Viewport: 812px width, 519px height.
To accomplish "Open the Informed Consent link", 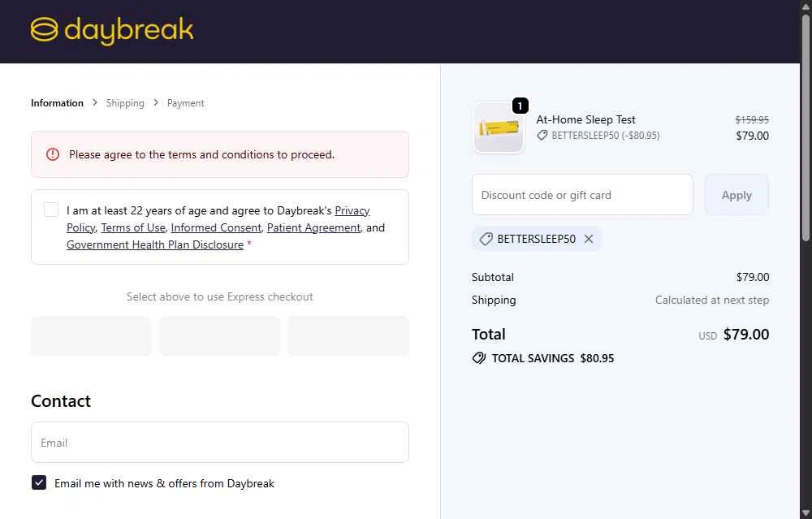I will pyautogui.click(x=216, y=228).
